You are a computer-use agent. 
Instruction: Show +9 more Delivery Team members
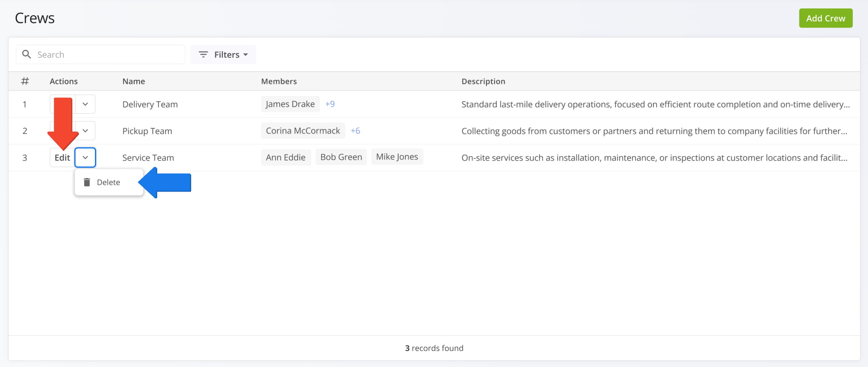coord(330,104)
